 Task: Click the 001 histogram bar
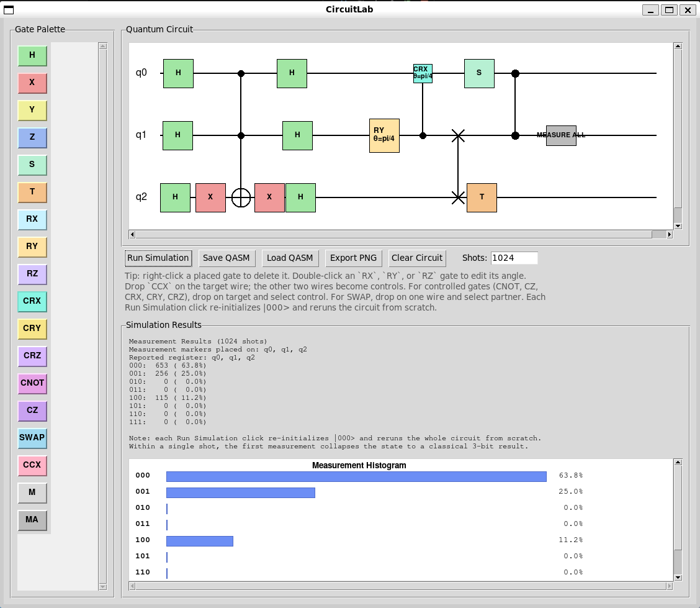(x=241, y=492)
